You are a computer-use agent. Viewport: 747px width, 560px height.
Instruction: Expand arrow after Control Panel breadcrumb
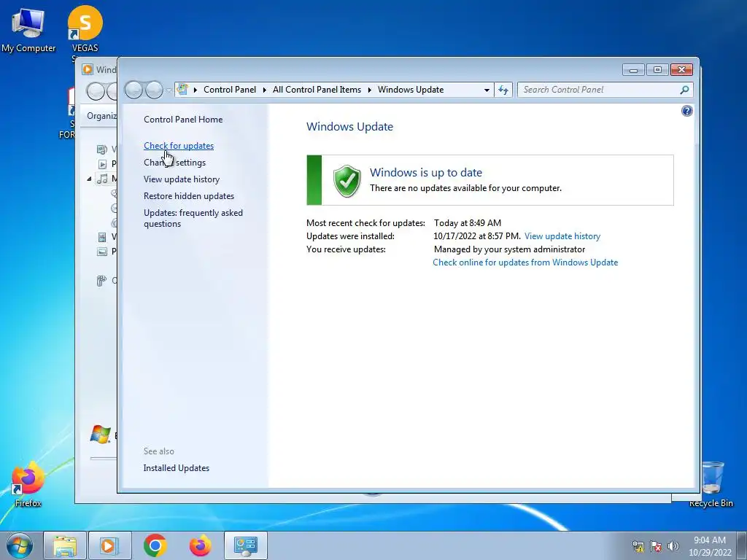[264, 90]
